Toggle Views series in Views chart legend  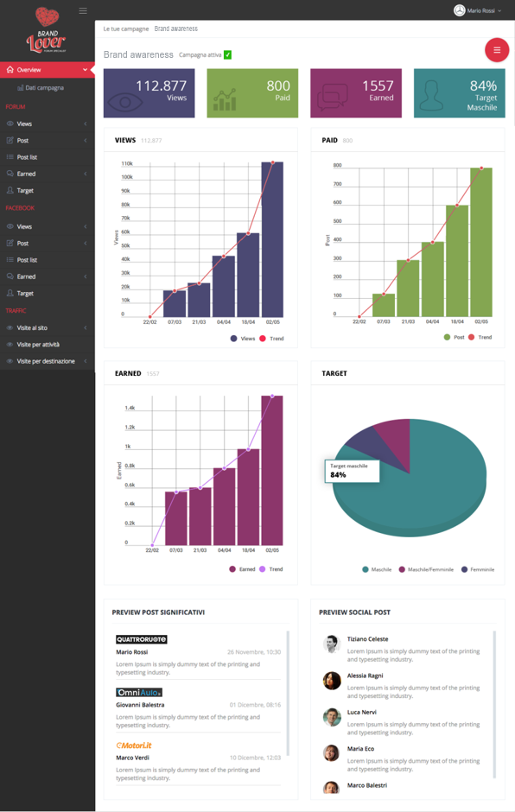pyautogui.click(x=243, y=339)
